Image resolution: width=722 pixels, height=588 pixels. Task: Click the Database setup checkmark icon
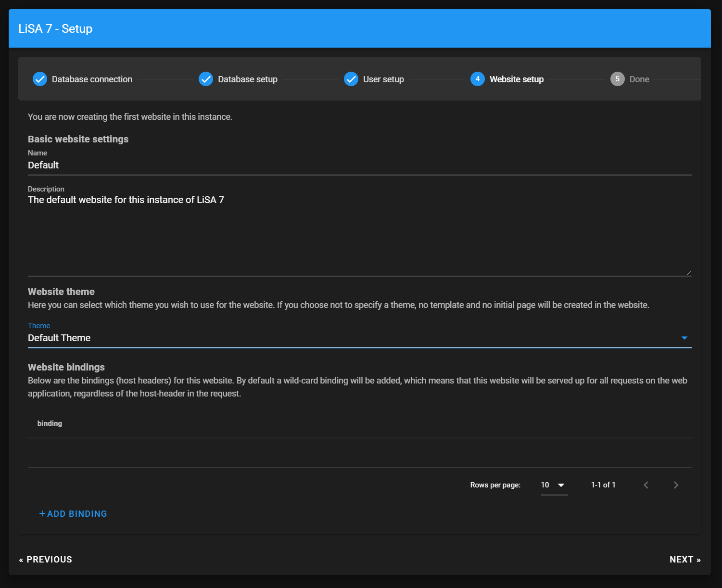pos(206,79)
